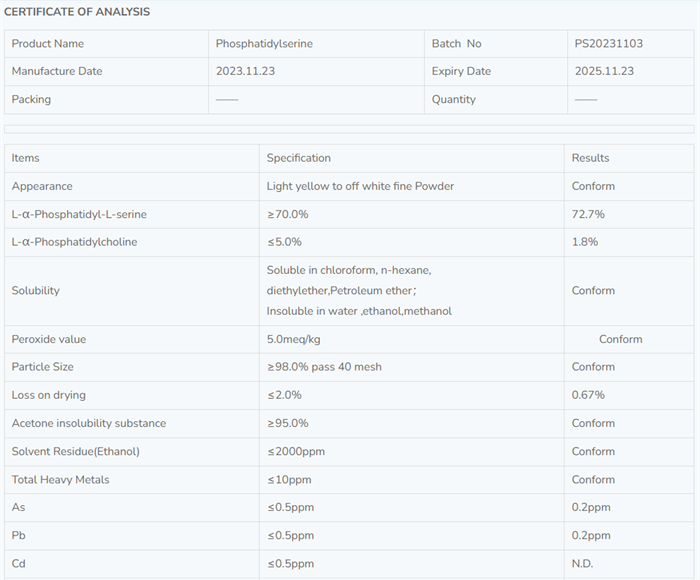Select the L-α-Phosphatidylcholine item cell

coord(74,242)
